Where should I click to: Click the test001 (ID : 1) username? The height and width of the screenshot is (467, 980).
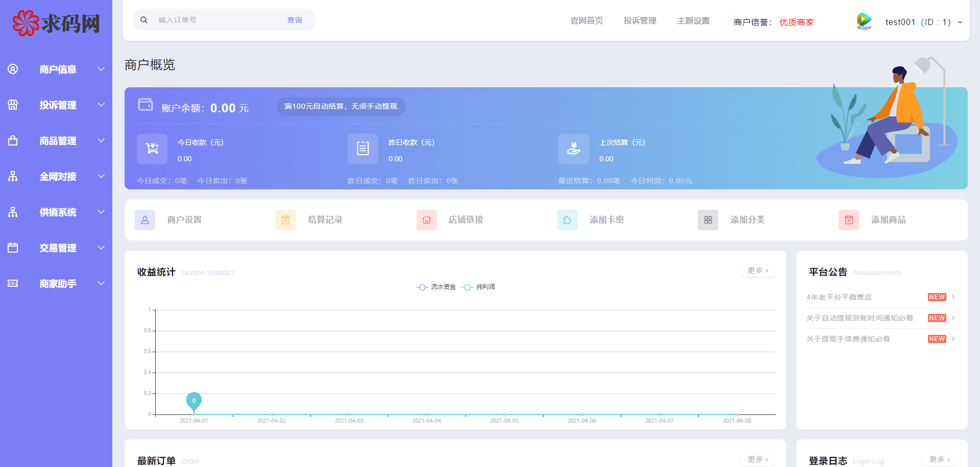pyautogui.click(x=918, y=22)
